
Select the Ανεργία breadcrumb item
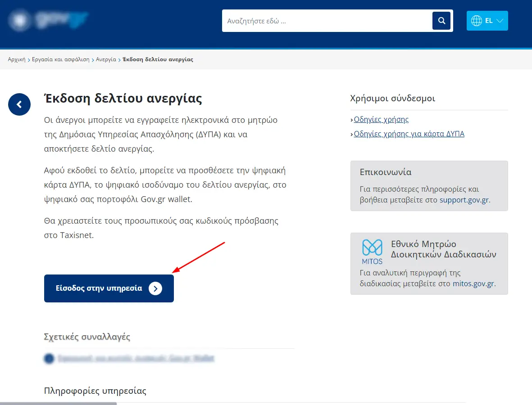coord(106,59)
